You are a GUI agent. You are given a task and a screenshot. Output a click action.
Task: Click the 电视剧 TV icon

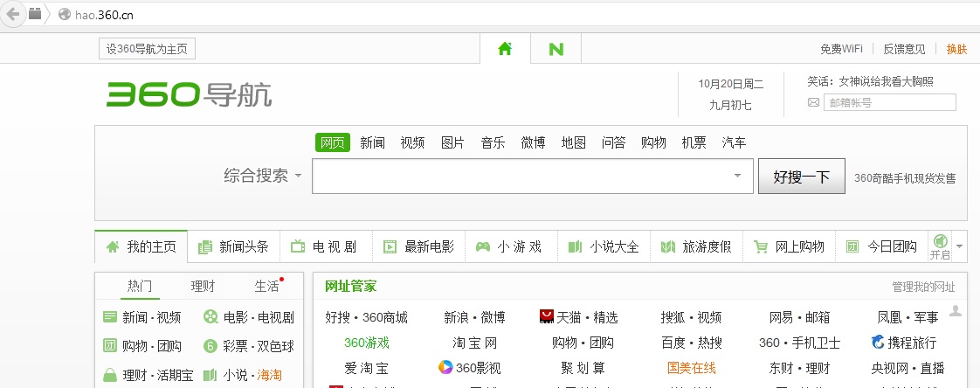click(298, 246)
